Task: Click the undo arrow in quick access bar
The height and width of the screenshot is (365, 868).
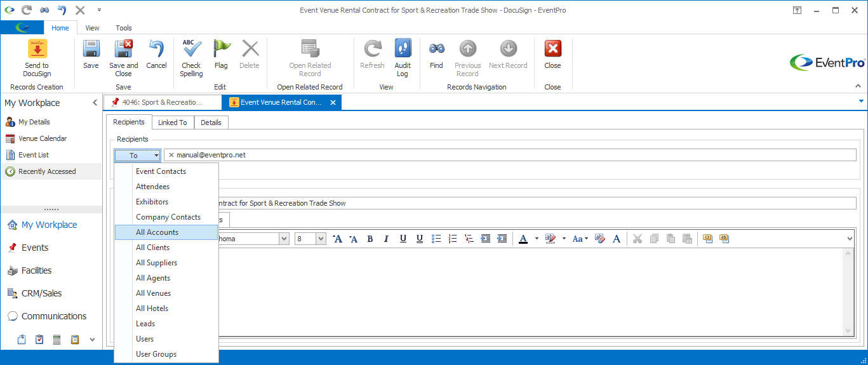Action: tap(62, 10)
